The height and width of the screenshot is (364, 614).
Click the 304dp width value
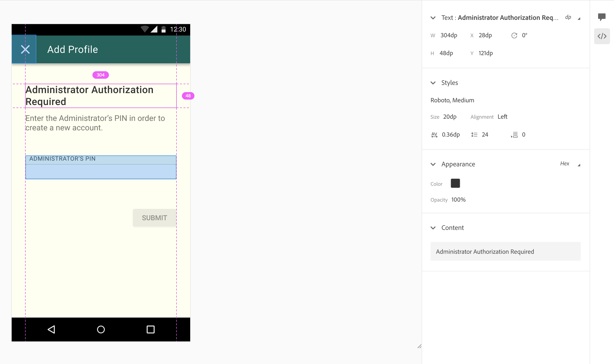click(449, 35)
